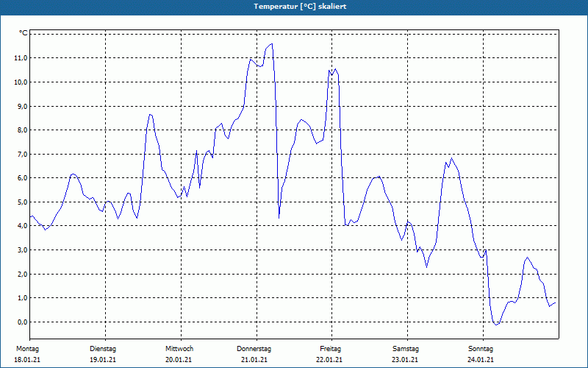Click the Dienstag day label
Image resolution: width=588 pixels, height=368 pixels.
[x=103, y=349]
